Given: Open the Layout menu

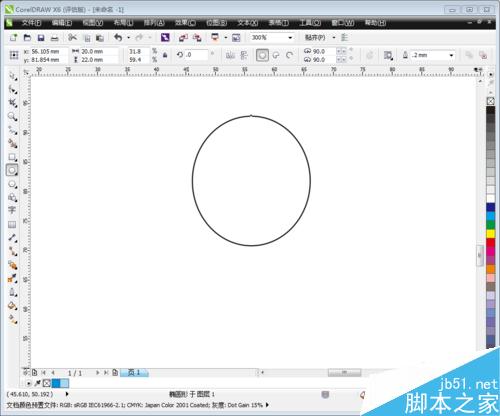Looking at the screenshot, I should tap(123, 23).
